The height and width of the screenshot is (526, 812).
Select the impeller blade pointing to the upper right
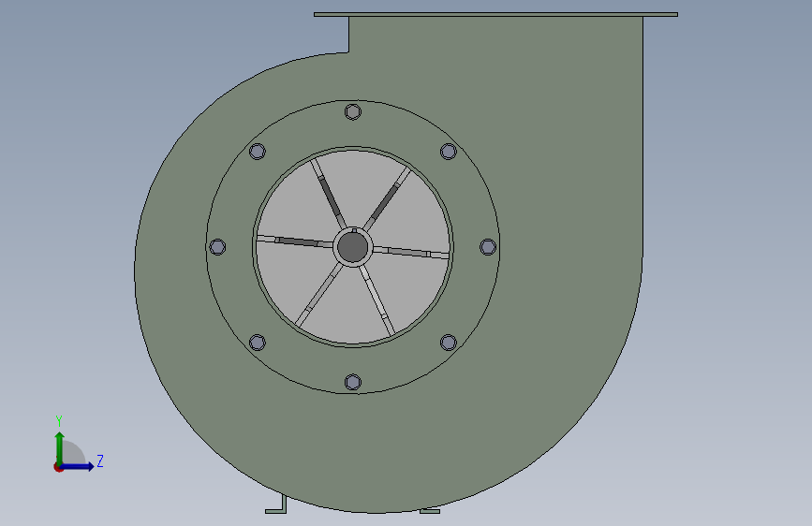pyautogui.click(x=386, y=199)
